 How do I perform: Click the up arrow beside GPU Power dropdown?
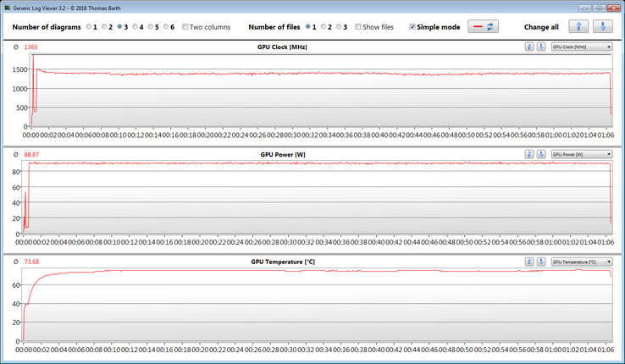(x=529, y=154)
